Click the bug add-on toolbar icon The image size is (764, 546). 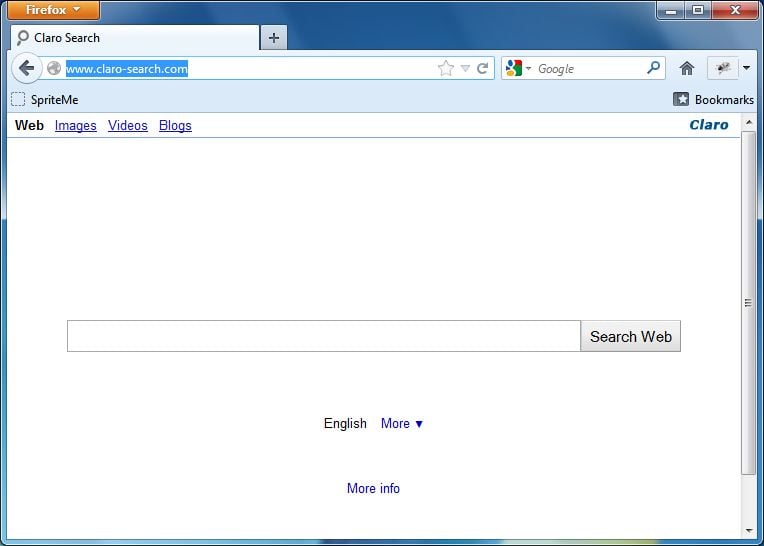click(723, 68)
